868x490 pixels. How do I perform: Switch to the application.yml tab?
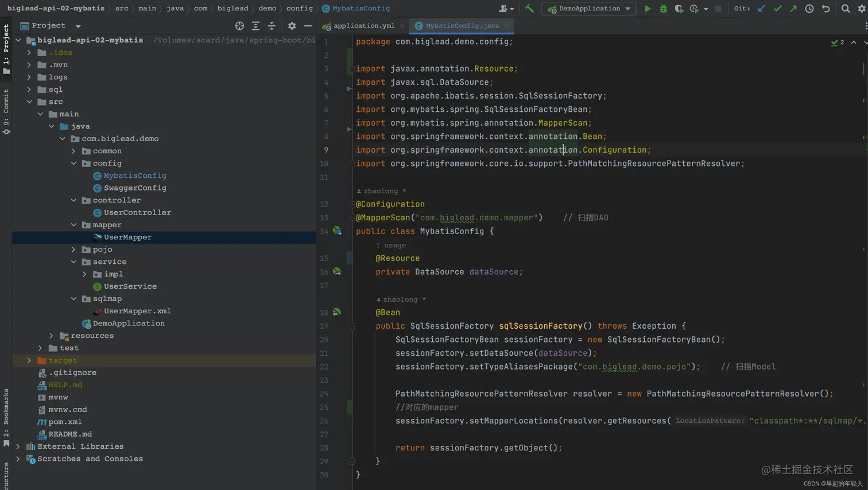point(363,26)
